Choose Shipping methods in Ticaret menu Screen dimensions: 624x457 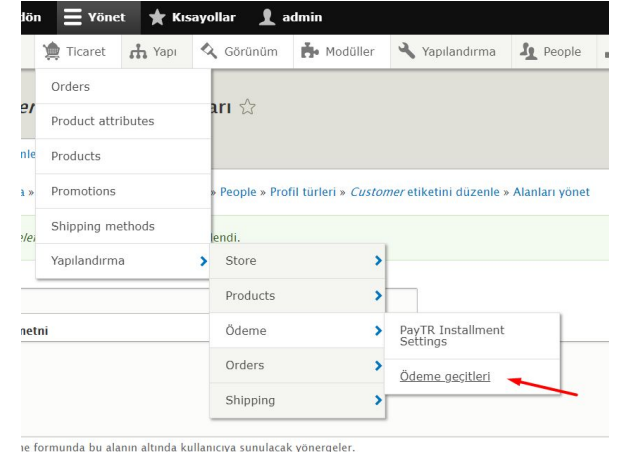102,226
